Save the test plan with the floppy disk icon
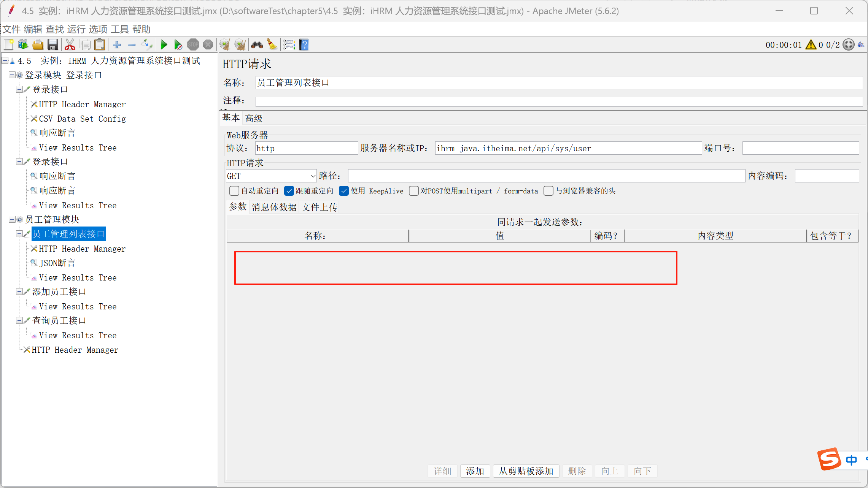Viewport: 868px width, 488px height. 53,44
